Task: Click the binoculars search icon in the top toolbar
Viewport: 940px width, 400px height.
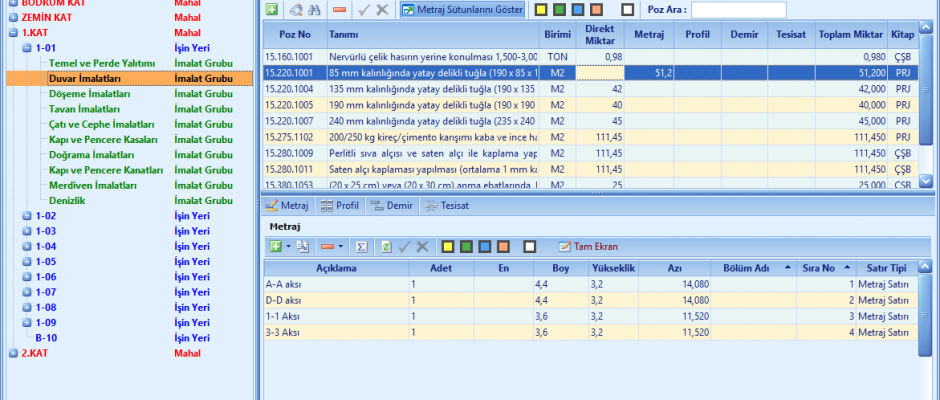Action: coord(315,9)
